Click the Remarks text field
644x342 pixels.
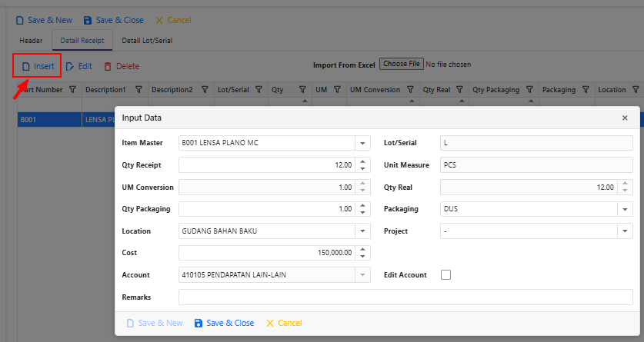tap(405, 297)
